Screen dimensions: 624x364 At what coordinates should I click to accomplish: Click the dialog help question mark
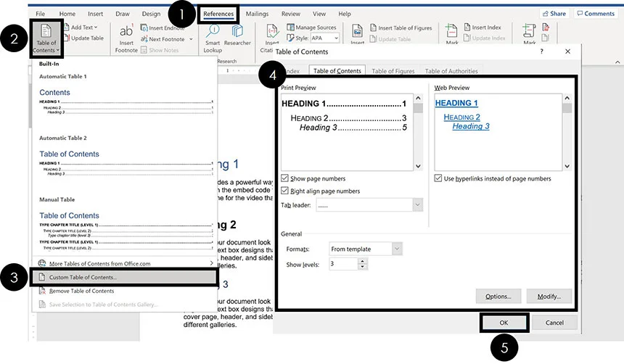point(541,51)
